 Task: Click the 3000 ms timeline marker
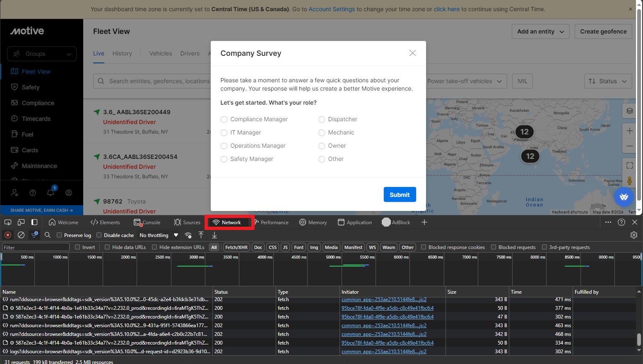(x=197, y=257)
